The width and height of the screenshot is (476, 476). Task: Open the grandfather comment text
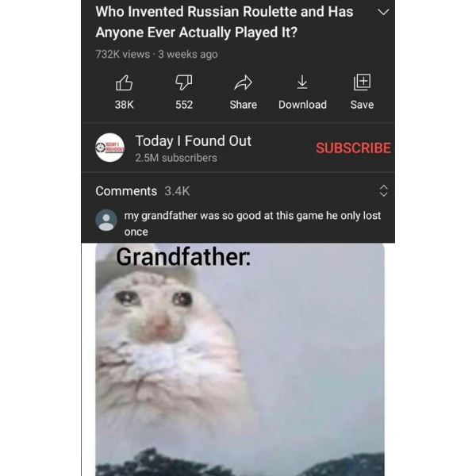coord(252,224)
